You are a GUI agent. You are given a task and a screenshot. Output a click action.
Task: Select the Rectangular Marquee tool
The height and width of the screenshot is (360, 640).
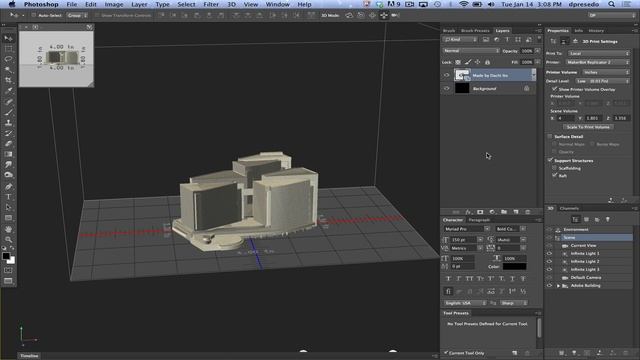9,49
